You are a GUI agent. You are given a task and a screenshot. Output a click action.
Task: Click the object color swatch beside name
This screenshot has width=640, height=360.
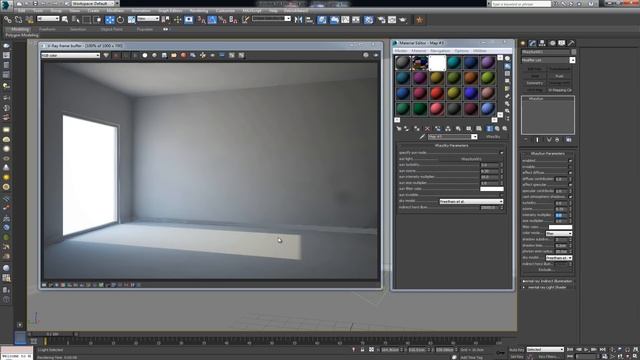coord(573,52)
